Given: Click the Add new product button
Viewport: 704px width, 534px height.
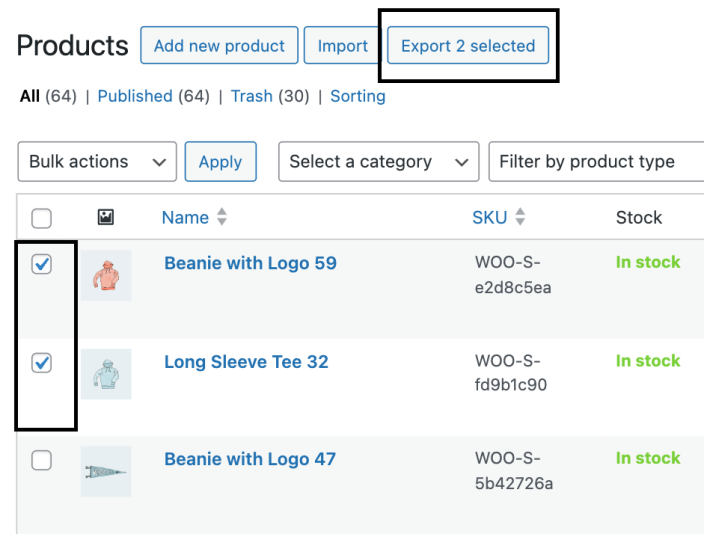Looking at the screenshot, I should 219,46.
